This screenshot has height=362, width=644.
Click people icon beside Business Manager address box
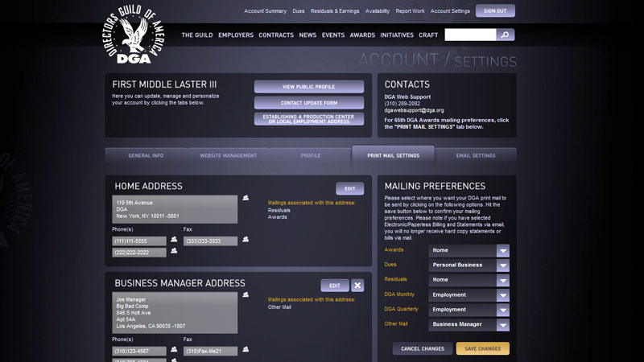[246, 295]
